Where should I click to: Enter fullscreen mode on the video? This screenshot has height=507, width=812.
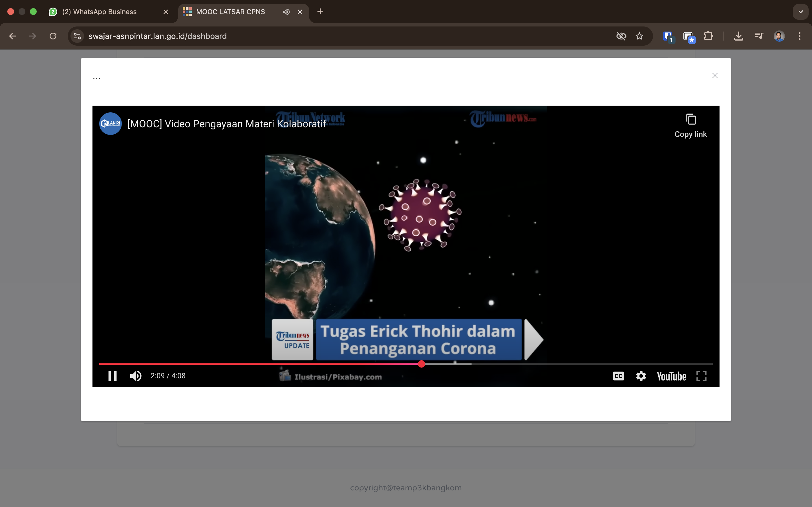(x=701, y=376)
